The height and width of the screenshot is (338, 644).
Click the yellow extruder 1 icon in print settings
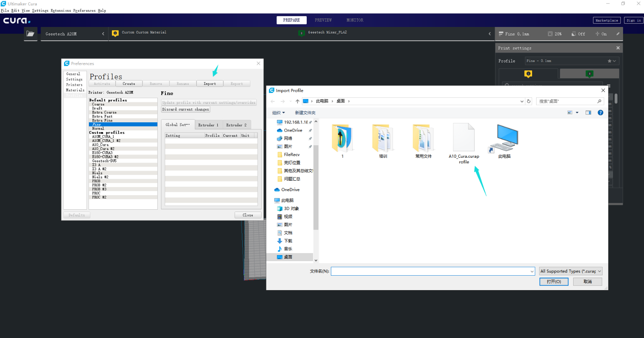528,74
